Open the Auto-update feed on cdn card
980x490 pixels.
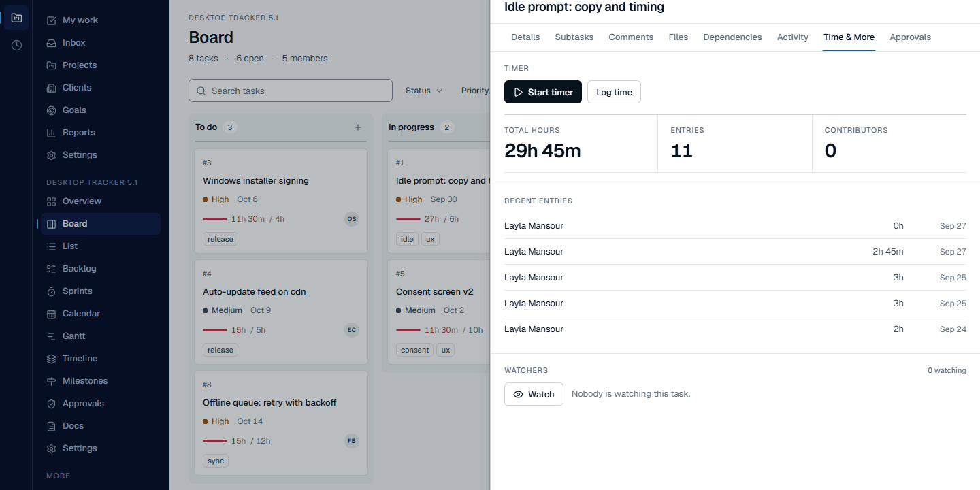281,312
